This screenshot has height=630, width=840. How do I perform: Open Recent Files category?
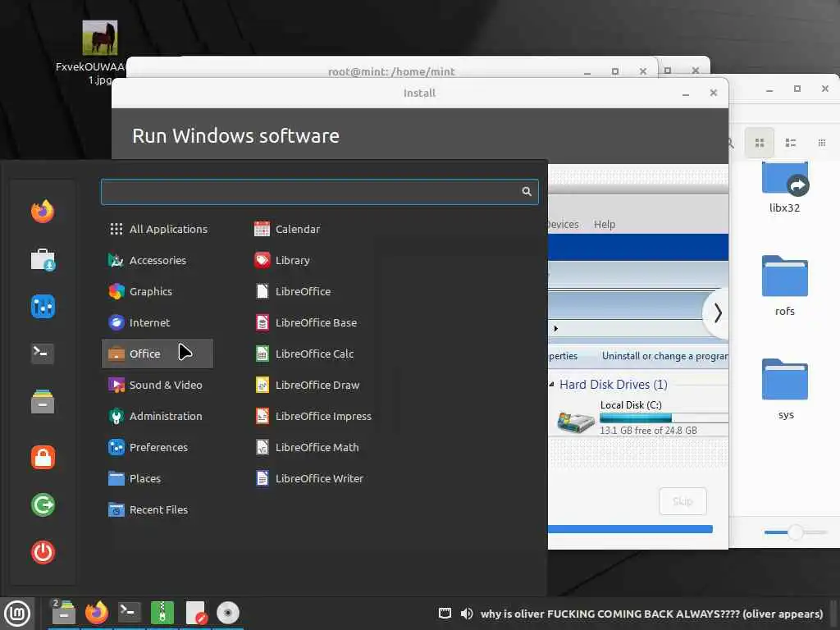point(157,509)
